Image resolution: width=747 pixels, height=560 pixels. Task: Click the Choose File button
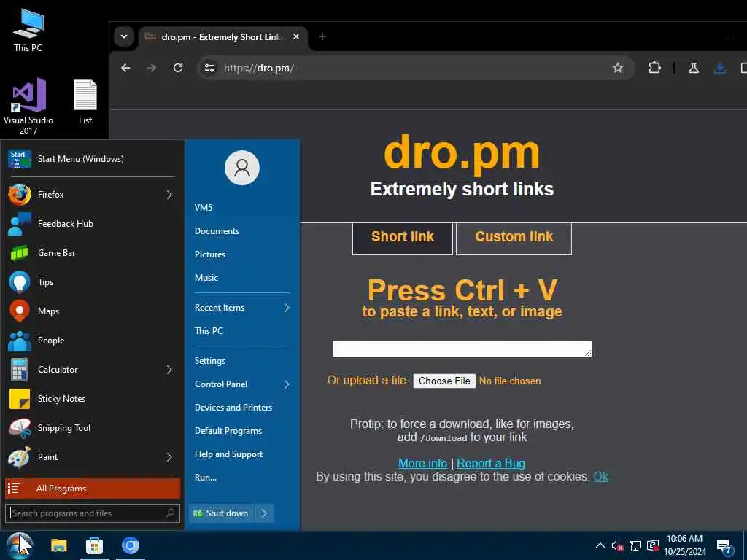point(444,381)
